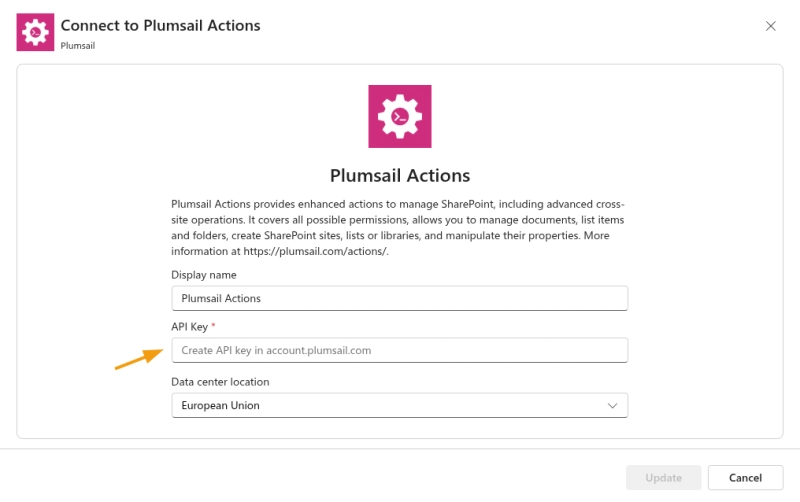Click the large Plumsail Actions gear icon
Screen dimensions: 800x502
pos(399,116)
